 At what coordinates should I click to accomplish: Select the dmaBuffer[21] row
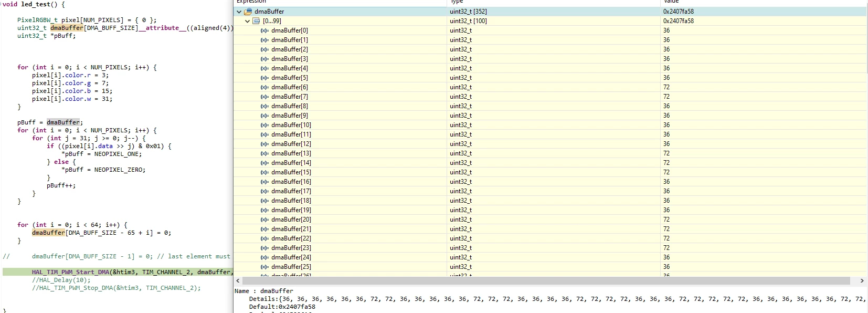click(x=550, y=229)
